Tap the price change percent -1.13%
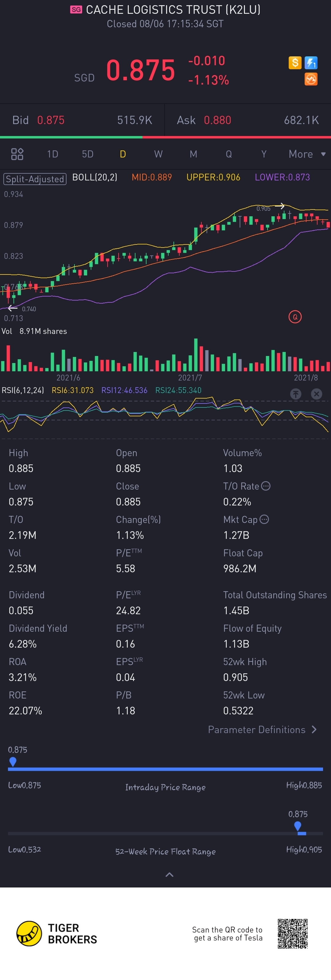Screen dimensions: 331x980 pyautogui.click(x=208, y=80)
